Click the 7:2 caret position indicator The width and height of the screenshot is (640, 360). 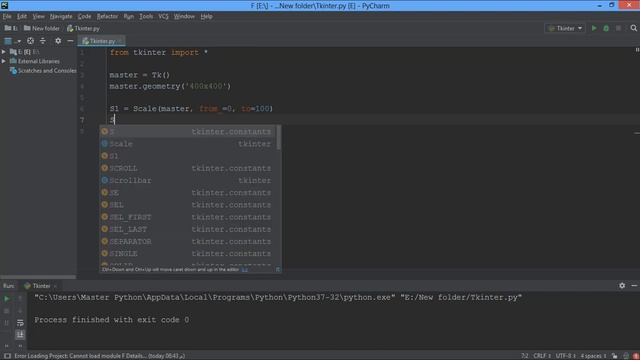coord(524,356)
